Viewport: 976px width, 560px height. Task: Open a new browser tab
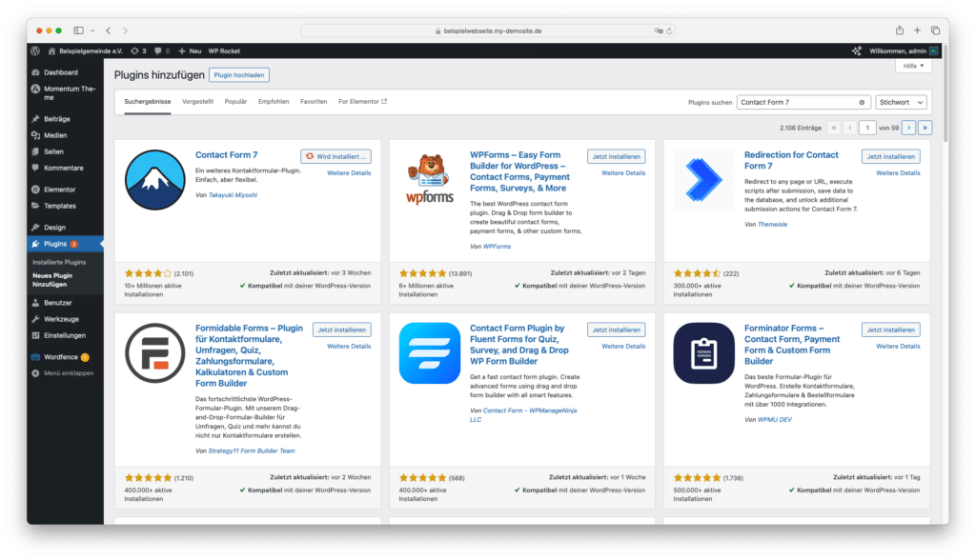coord(917,30)
